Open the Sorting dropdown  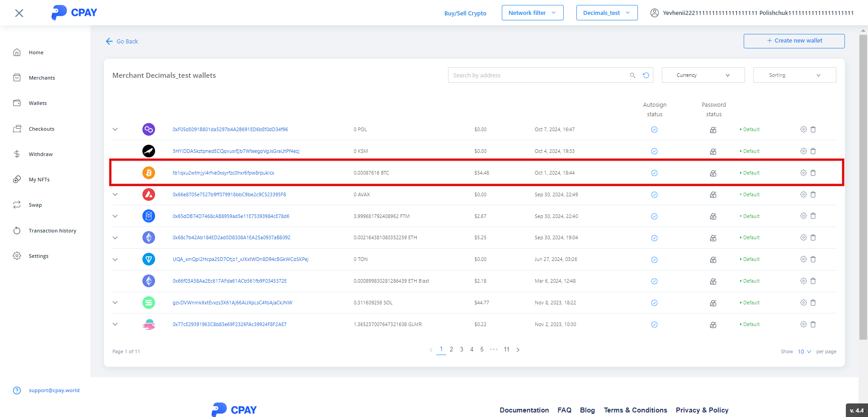click(794, 75)
